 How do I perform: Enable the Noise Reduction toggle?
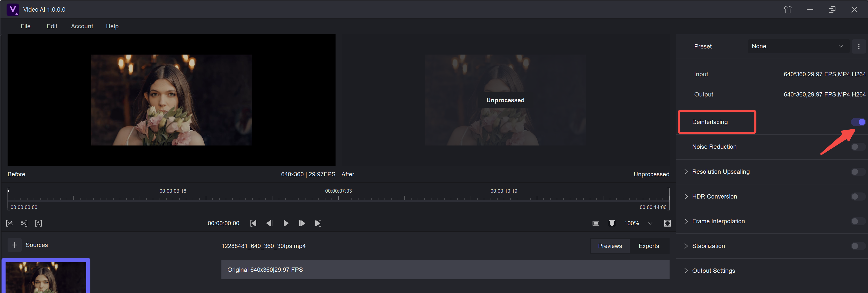858,147
